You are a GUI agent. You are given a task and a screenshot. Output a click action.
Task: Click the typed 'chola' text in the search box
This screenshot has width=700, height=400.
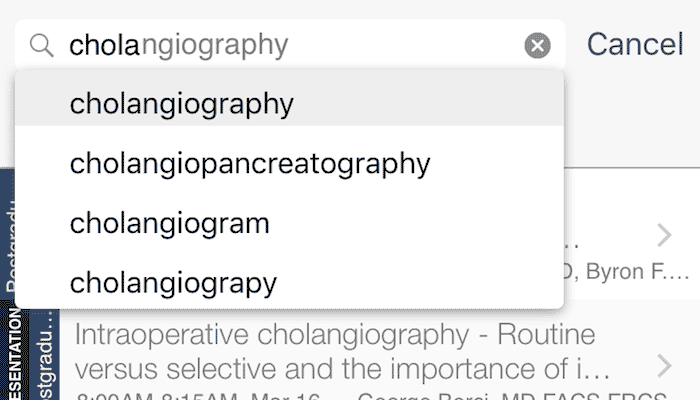click(104, 45)
